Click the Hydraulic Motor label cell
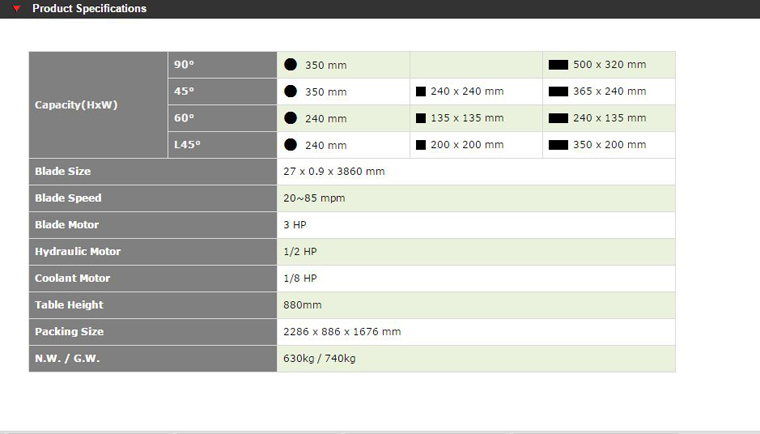The image size is (760, 434). pyautogui.click(x=78, y=252)
